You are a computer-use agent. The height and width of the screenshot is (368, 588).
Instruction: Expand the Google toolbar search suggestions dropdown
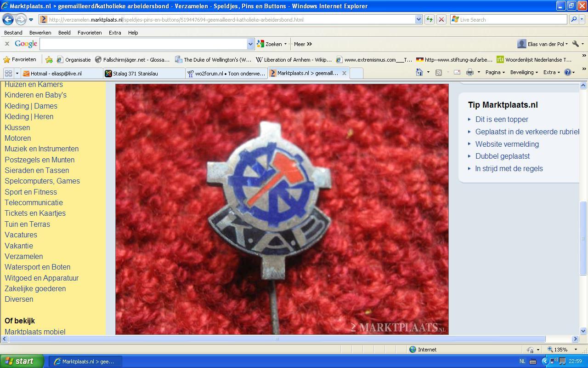(x=250, y=44)
